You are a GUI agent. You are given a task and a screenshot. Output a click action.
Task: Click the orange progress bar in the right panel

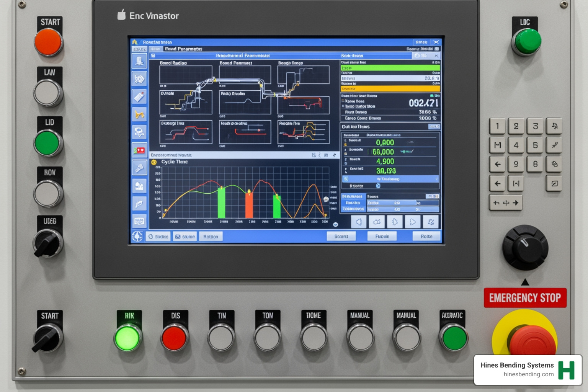[x=391, y=88]
